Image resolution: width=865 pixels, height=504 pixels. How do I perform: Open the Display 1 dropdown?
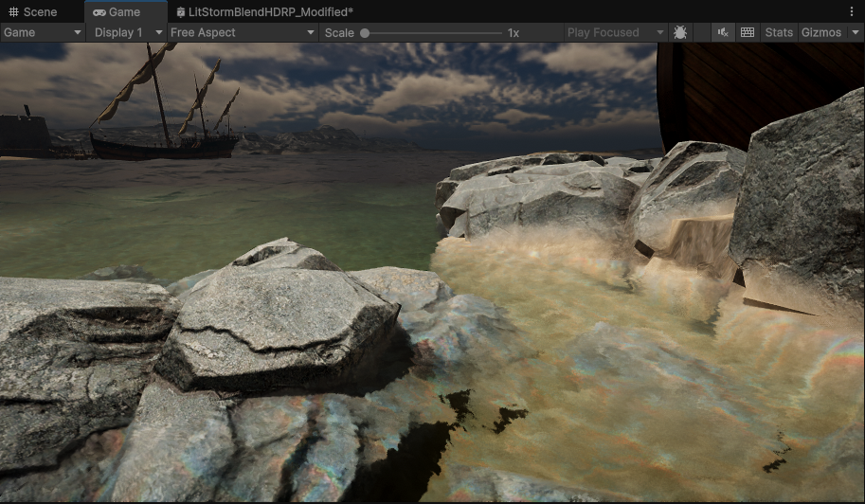coord(126,32)
